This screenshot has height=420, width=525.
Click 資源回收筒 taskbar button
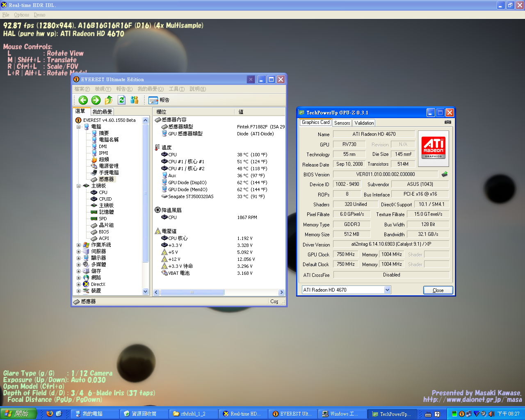pyautogui.click(x=144, y=414)
